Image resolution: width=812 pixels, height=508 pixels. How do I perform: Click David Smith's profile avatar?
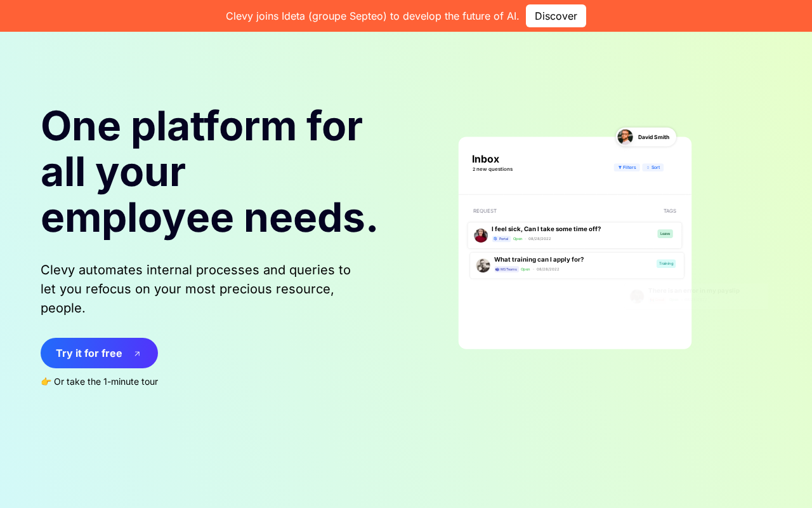point(625,137)
